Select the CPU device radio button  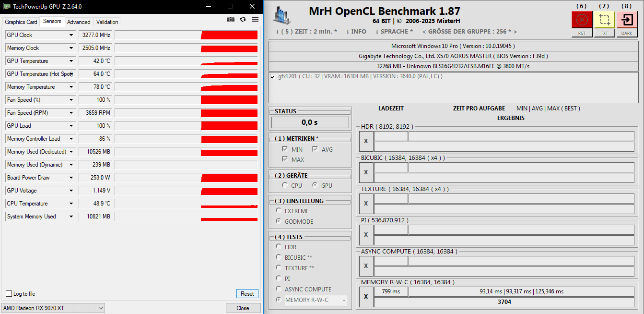click(285, 185)
